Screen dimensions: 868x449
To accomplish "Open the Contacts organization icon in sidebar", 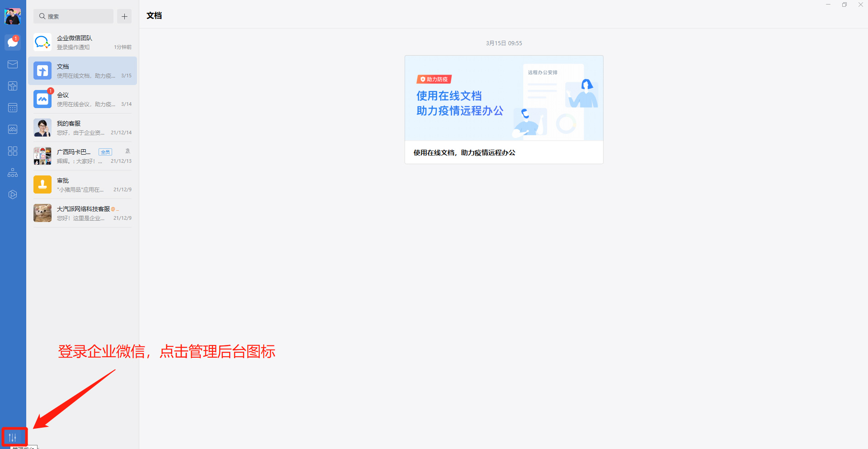I will [x=13, y=173].
